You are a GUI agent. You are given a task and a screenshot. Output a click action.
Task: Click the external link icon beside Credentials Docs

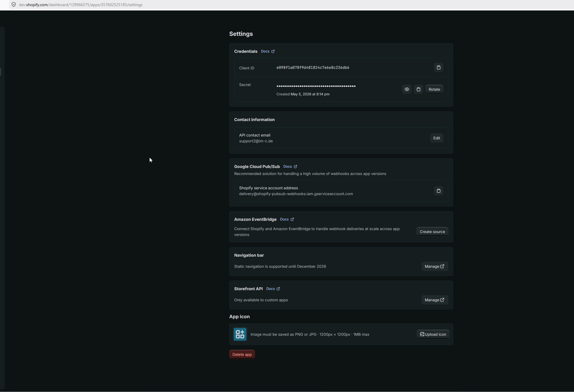pos(273,51)
